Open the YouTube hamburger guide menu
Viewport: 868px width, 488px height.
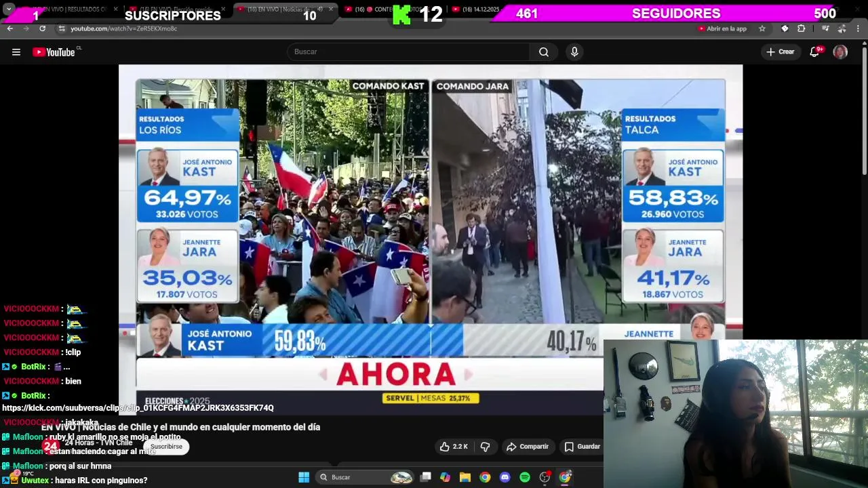pos(16,52)
